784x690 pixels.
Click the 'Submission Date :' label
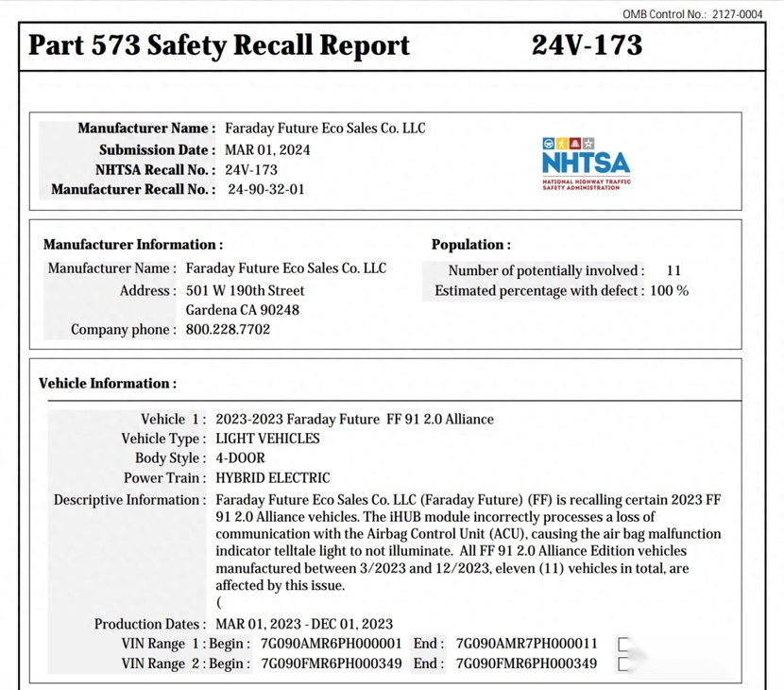coord(157,149)
